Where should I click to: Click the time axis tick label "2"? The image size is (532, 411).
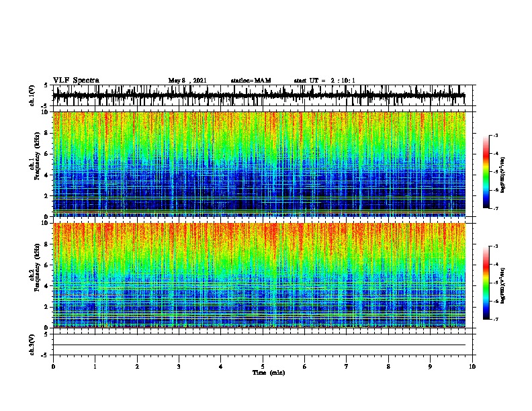coord(137,367)
